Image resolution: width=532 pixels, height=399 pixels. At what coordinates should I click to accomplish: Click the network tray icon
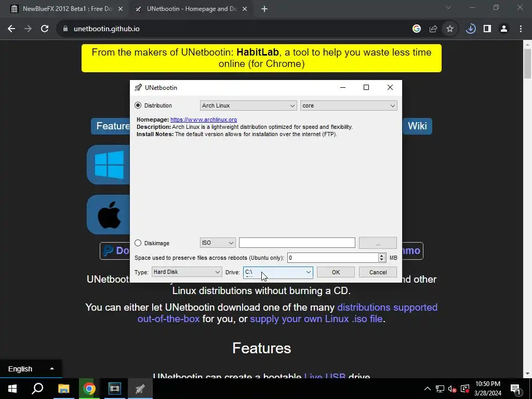point(440,389)
